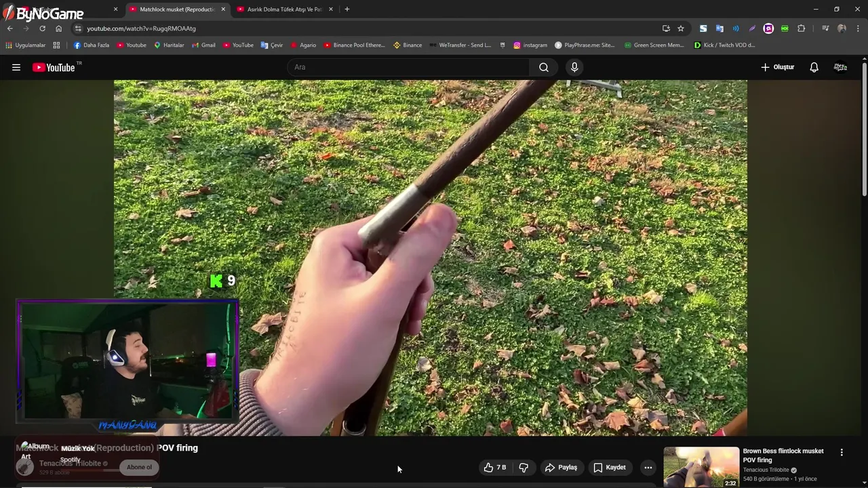Bookmark this page with star icon

pyautogui.click(x=681, y=28)
